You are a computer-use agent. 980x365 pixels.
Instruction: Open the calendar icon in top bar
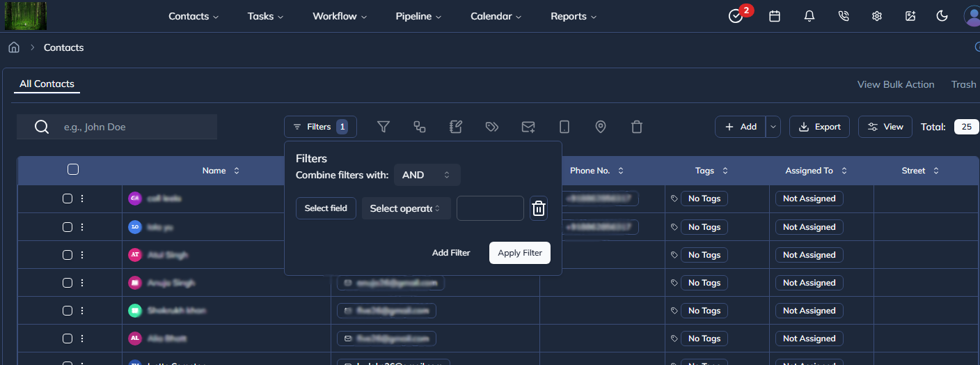coord(774,16)
